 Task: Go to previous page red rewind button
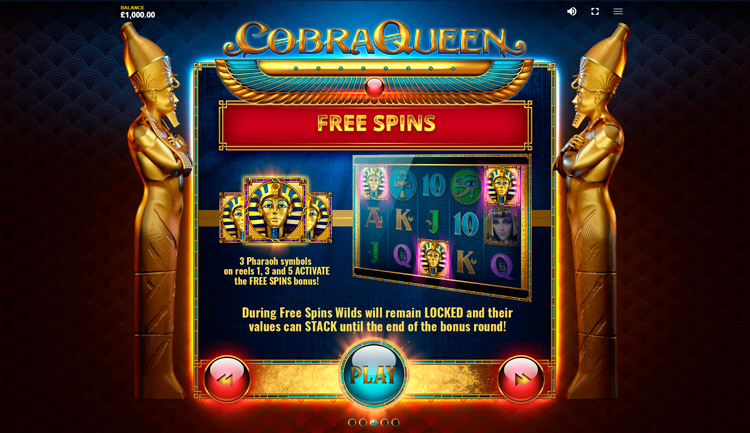[227, 379]
